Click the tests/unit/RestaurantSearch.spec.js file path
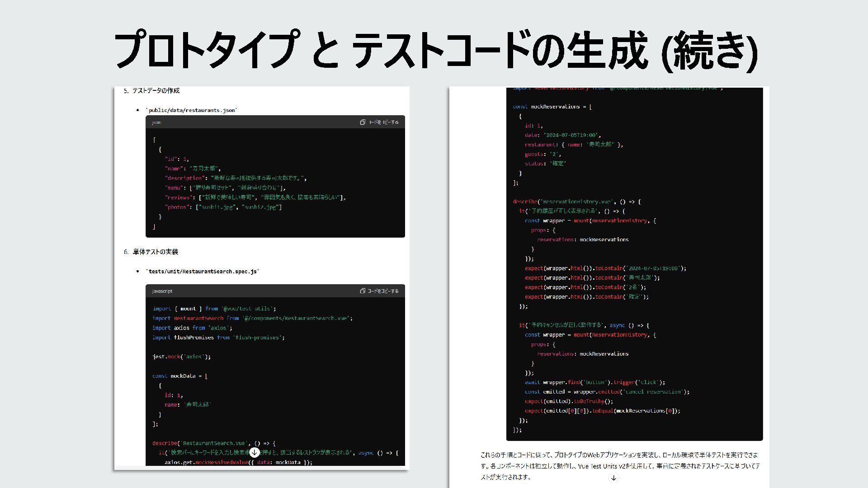This screenshot has height=488, width=868. click(203, 272)
